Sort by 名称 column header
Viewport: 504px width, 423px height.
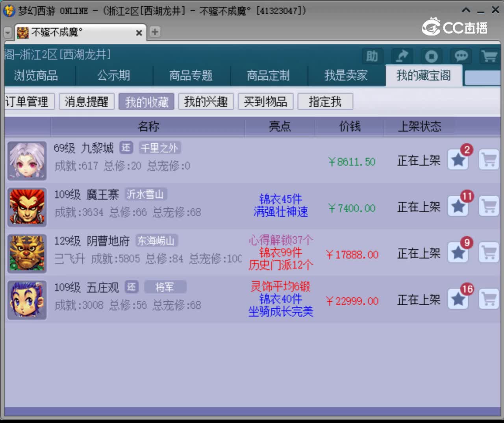(148, 126)
